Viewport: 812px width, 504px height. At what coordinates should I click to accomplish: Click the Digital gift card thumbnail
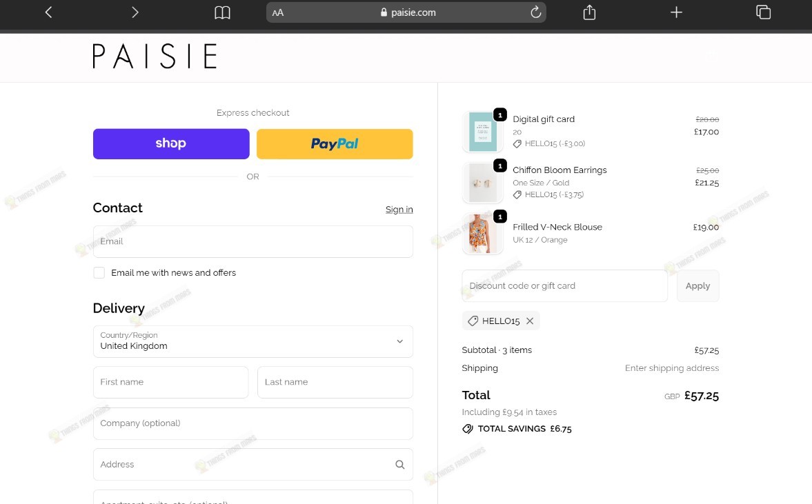tap(483, 132)
